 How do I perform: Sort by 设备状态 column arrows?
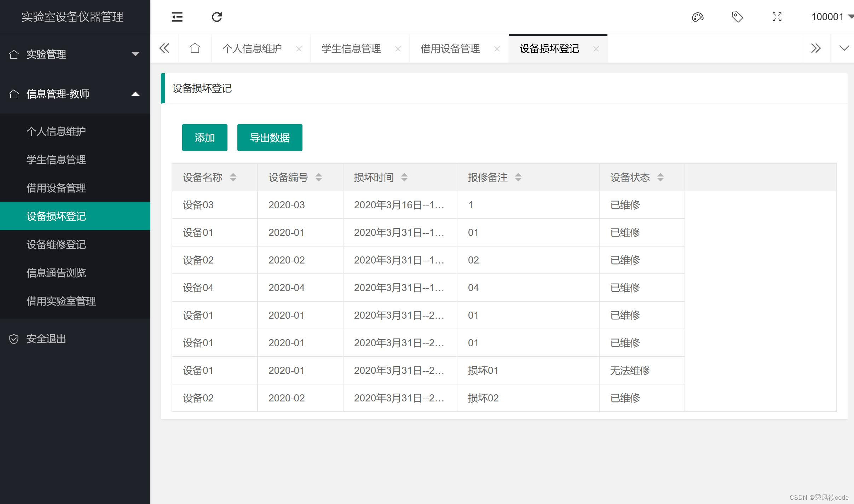tap(660, 177)
